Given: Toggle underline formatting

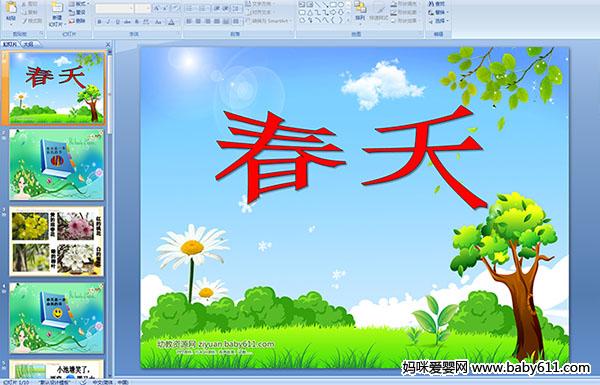Looking at the screenshot, I should [x=117, y=22].
